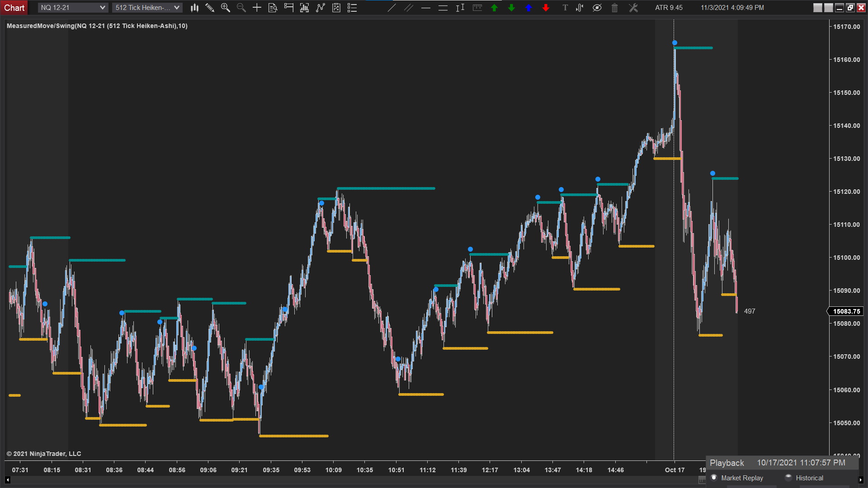Select the ruler measurement tool
This screenshot has height=488, width=868.
coord(477,8)
